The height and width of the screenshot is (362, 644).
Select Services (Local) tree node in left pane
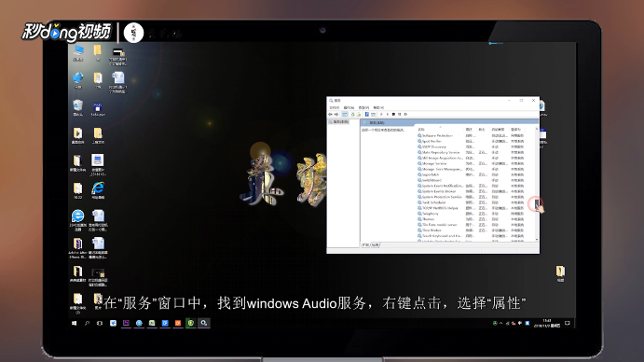338,122
